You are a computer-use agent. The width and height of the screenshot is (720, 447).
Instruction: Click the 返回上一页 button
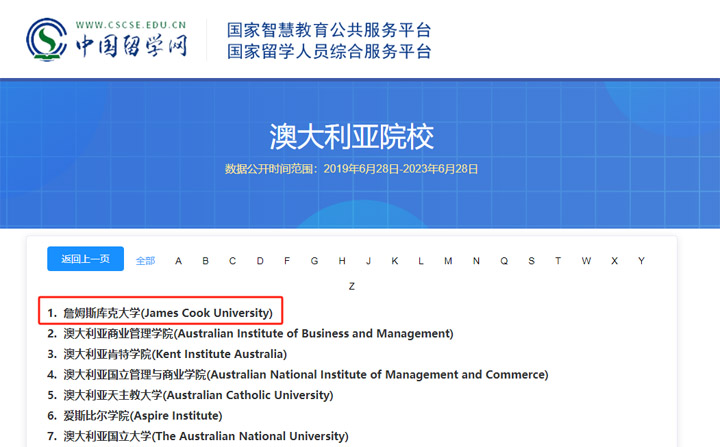[x=85, y=259]
